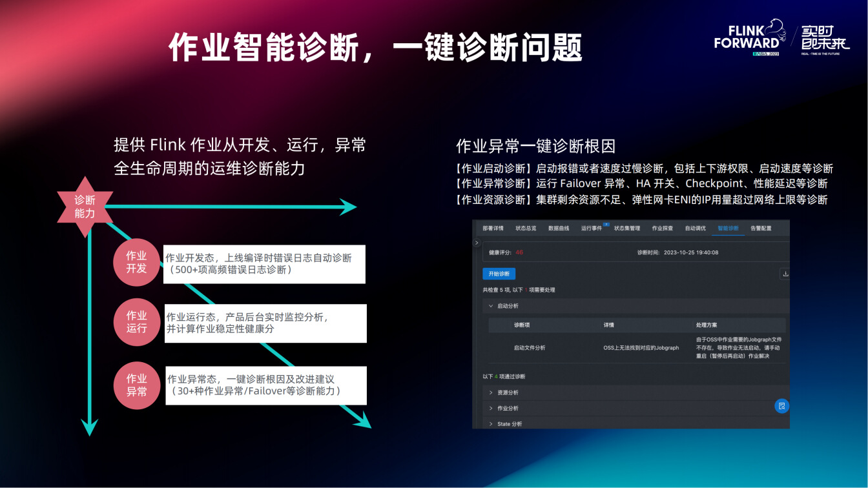Open the blue floating document search button
Image resolution: width=868 pixels, height=488 pixels.
(781, 406)
